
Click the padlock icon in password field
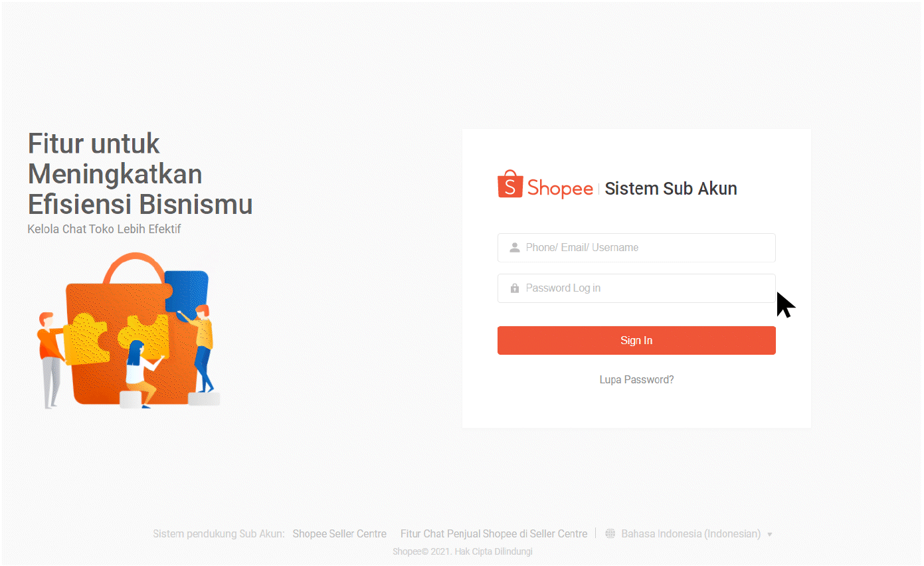click(x=514, y=288)
